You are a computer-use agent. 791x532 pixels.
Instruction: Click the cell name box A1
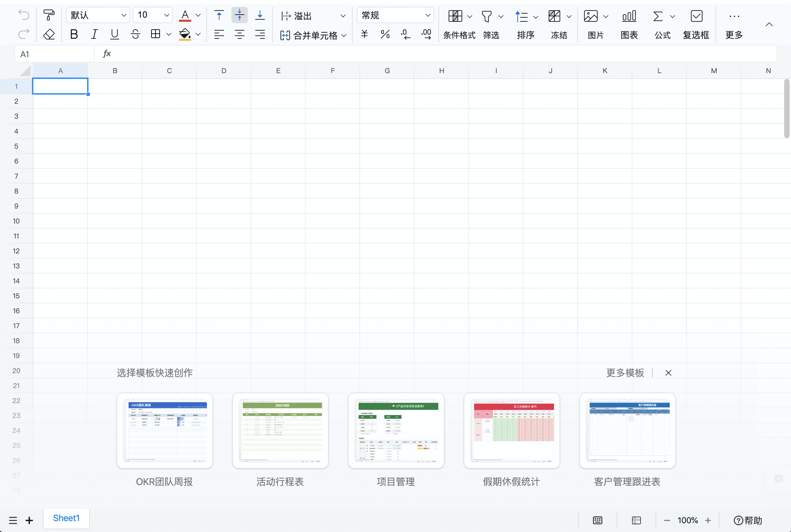pyautogui.click(x=54, y=54)
